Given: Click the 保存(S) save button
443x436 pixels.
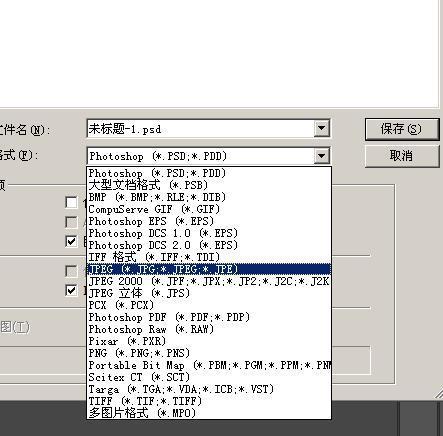Looking at the screenshot, I should pyautogui.click(x=402, y=129).
